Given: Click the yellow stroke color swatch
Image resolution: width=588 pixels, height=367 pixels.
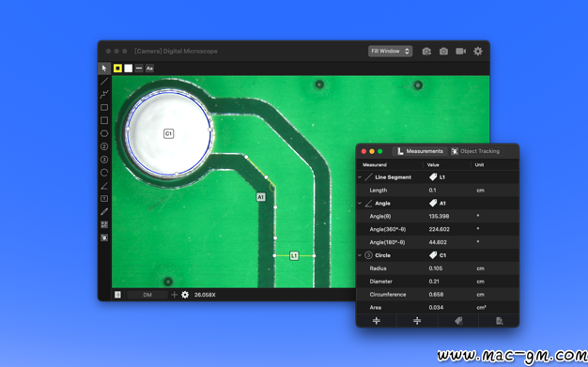Looking at the screenshot, I should (117, 69).
